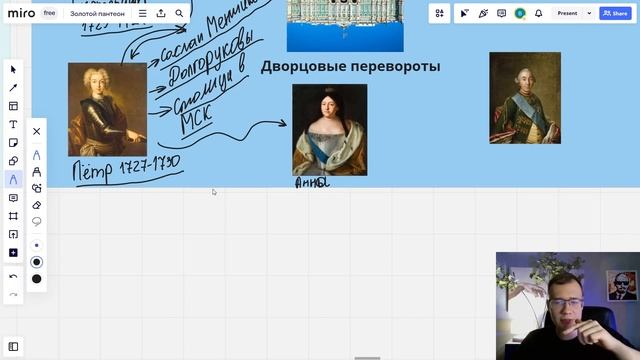Select the Sticky note tool

point(13,143)
